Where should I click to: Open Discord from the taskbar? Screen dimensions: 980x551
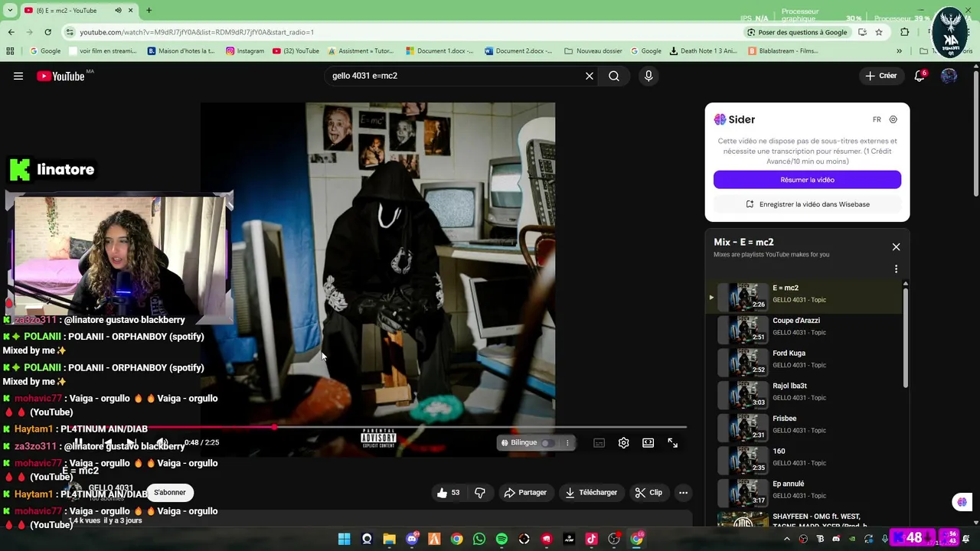412,539
